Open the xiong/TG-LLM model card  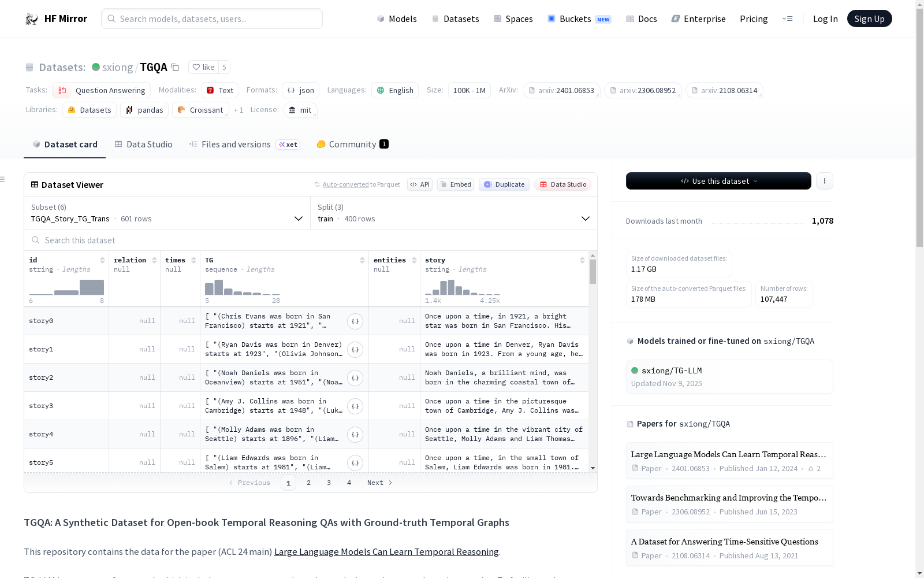click(x=729, y=376)
